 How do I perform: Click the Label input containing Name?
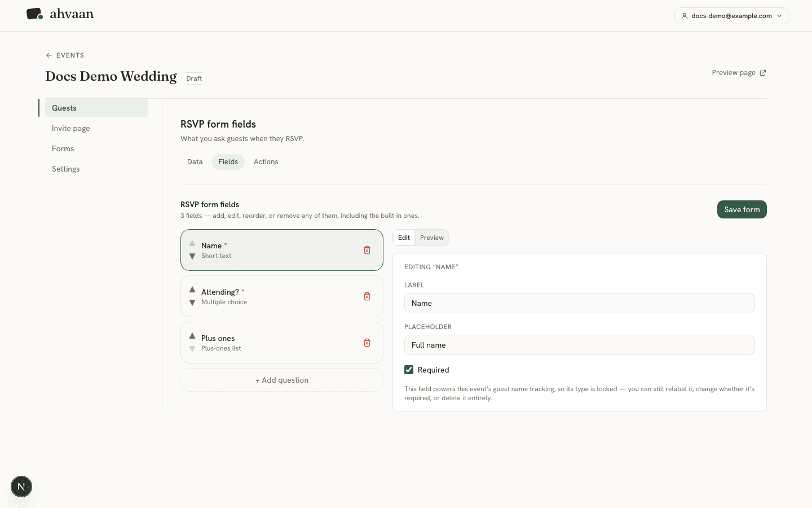(x=579, y=303)
